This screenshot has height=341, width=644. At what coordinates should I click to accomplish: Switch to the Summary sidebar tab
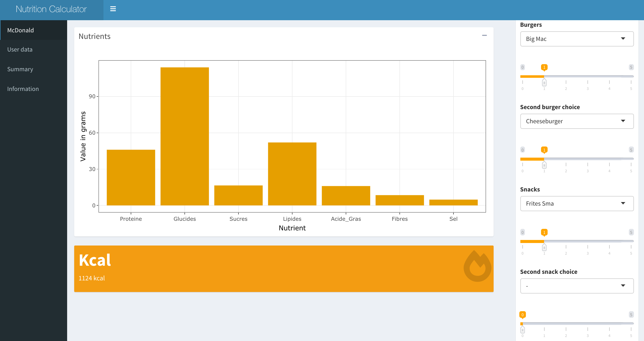click(x=20, y=69)
